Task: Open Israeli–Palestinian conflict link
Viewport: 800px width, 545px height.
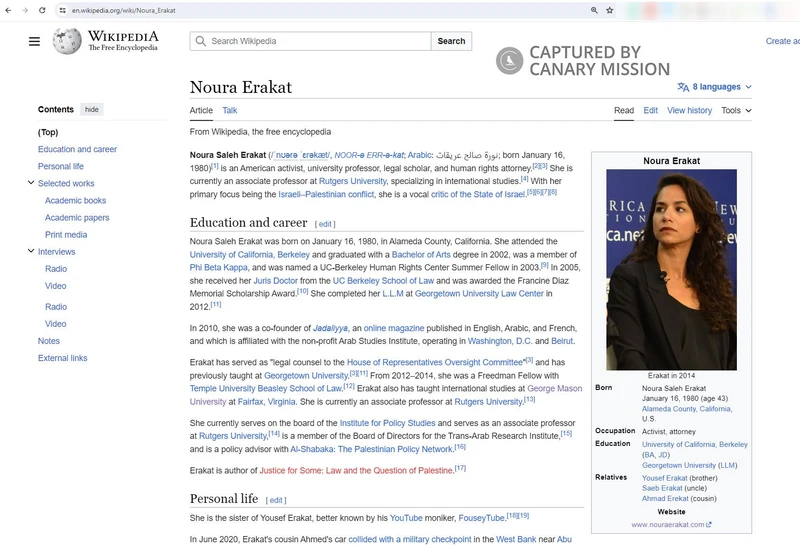Action: click(x=326, y=194)
